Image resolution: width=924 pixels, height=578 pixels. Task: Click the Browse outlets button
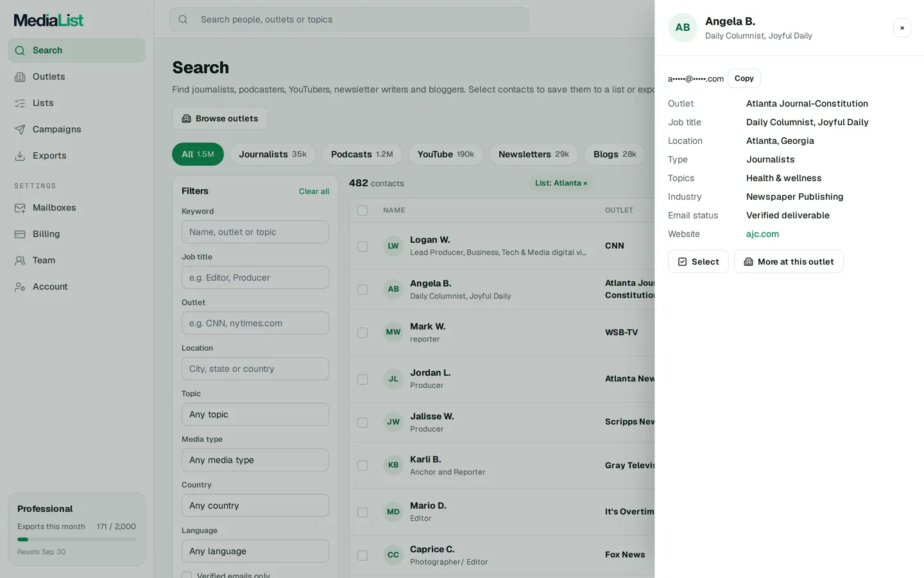tap(219, 118)
